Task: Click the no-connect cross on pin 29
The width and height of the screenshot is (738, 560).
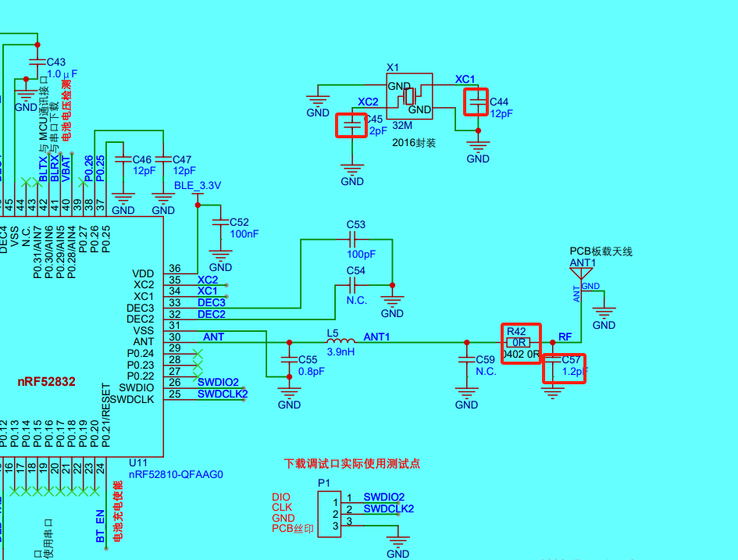Action: tap(198, 354)
